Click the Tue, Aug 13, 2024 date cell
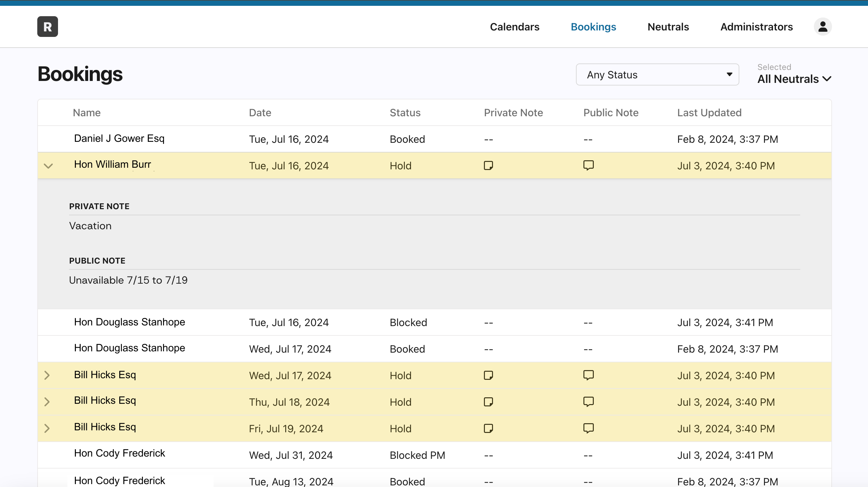The height and width of the screenshot is (487, 868). 291,481
